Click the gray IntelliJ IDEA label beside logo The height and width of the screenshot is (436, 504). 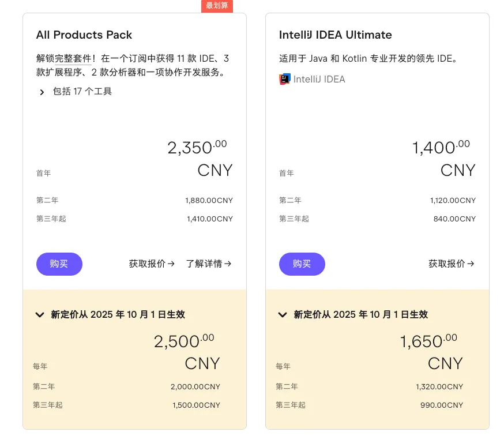tap(319, 80)
